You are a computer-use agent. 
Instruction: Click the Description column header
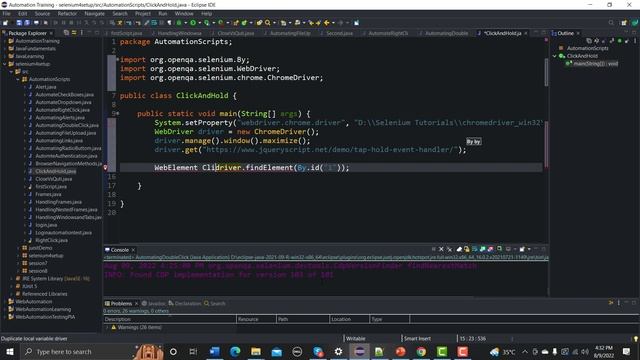170,319
